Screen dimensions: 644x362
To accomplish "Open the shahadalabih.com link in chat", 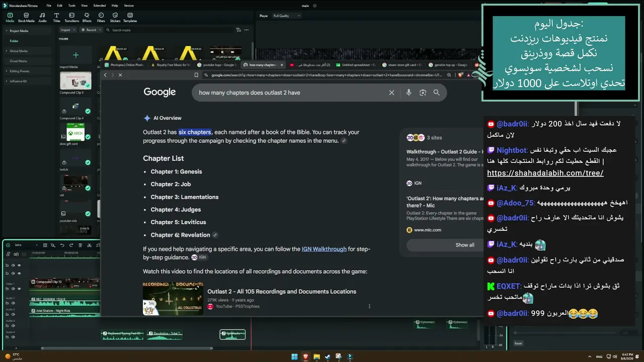I will coord(545,173).
